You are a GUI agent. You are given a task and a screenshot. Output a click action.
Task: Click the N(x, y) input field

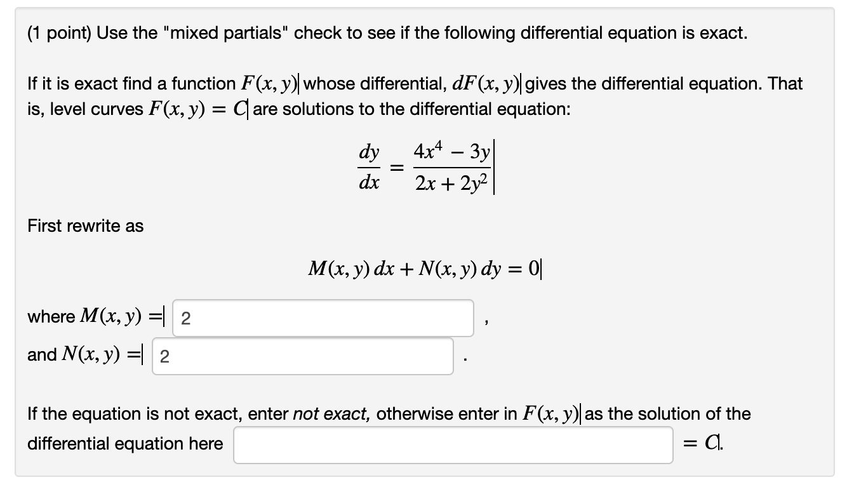302,355
